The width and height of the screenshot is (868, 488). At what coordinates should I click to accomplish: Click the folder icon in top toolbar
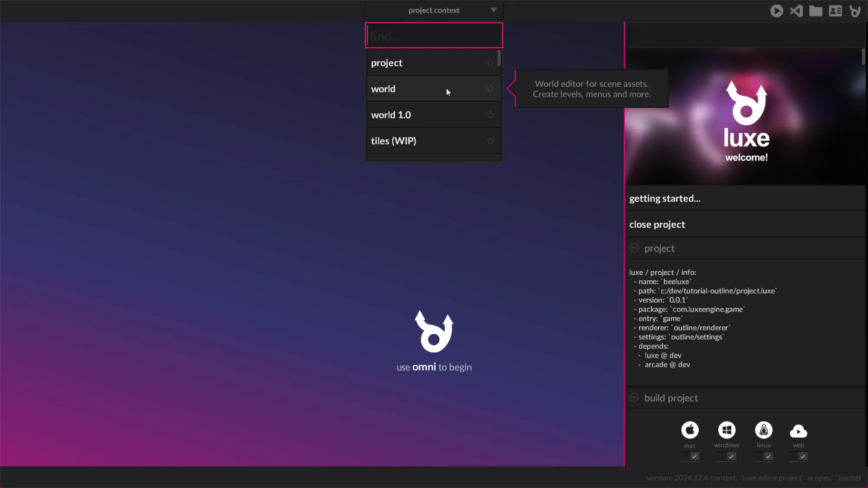(x=815, y=11)
